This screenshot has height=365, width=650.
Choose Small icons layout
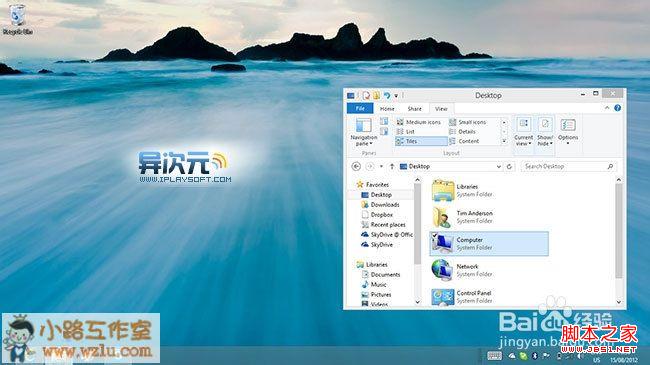(x=468, y=122)
